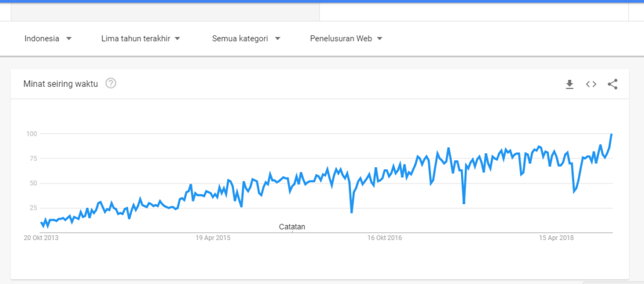The image size is (644, 284).
Task: Click the 16 Okt 2016 axis label
Action: click(384, 238)
